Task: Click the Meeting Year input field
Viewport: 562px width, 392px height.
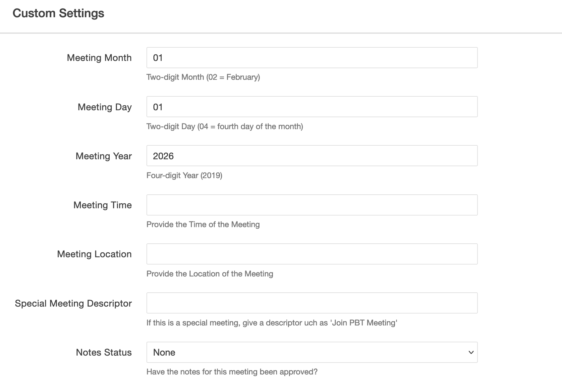Action: coord(312,156)
